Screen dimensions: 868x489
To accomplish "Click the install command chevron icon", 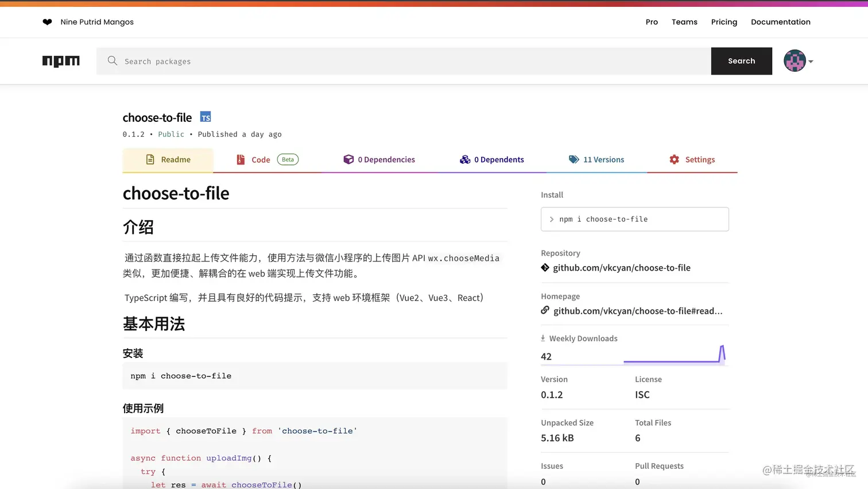I will [552, 220].
